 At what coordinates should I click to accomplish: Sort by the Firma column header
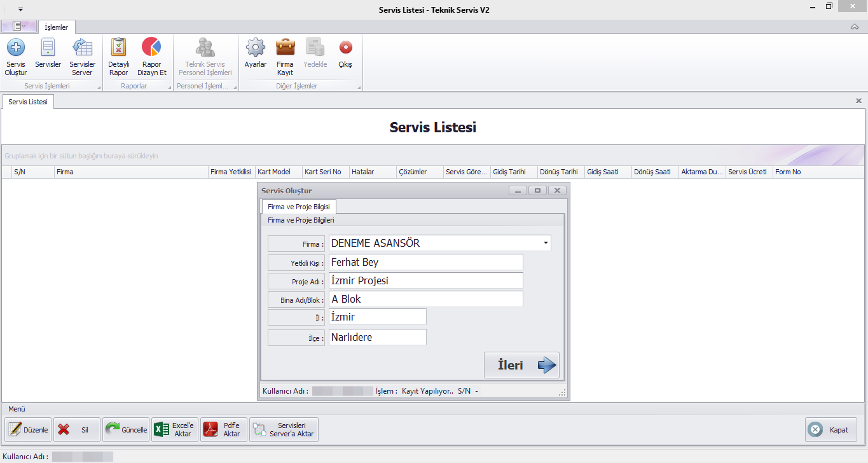click(130, 172)
